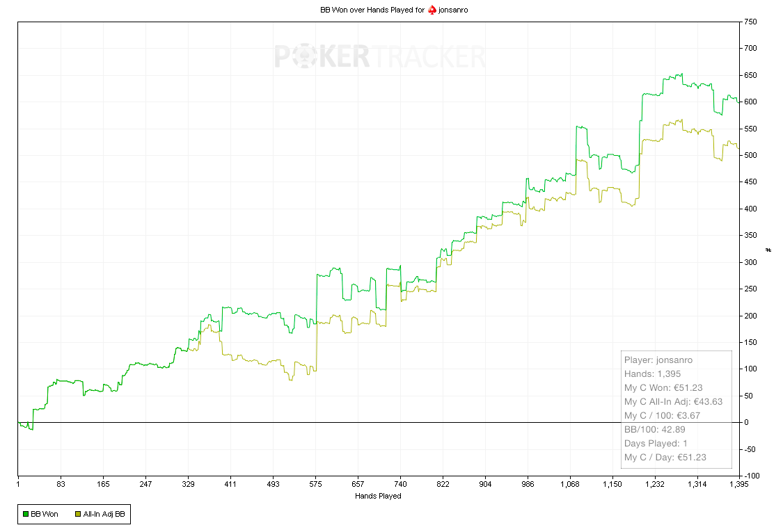Click 'My C Won: €51.23' stat line
The image size is (783, 532).
(663, 388)
